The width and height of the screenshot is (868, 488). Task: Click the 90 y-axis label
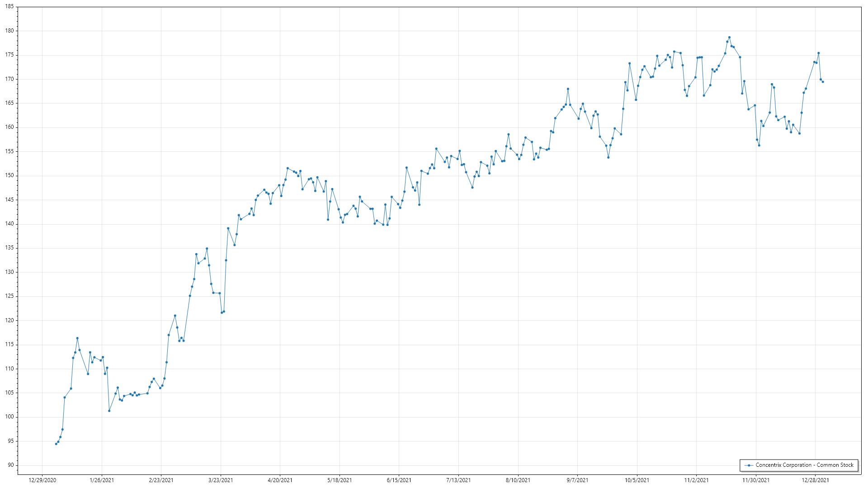point(10,465)
